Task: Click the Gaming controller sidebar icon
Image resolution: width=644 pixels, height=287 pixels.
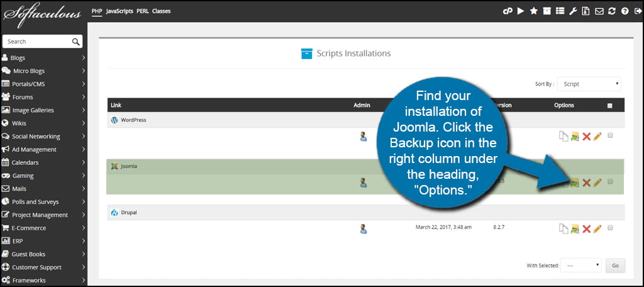Action: 5,176
